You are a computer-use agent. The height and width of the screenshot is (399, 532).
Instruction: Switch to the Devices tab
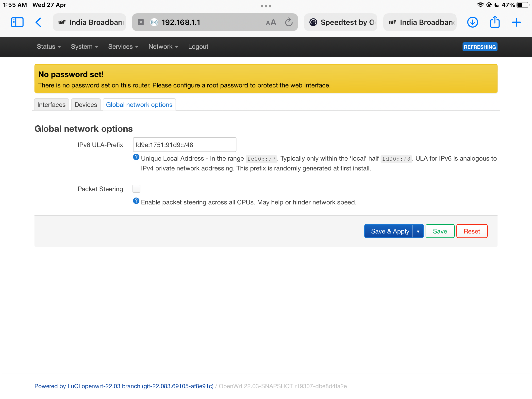(x=86, y=105)
